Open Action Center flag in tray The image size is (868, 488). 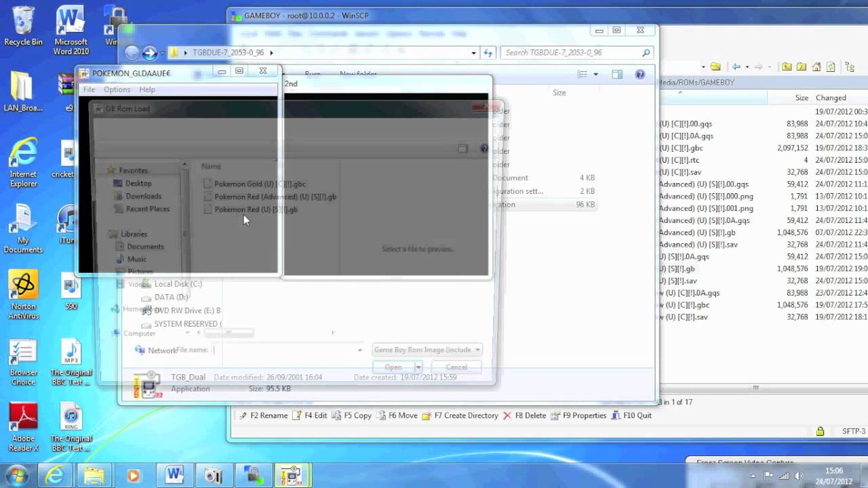[769, 476]
